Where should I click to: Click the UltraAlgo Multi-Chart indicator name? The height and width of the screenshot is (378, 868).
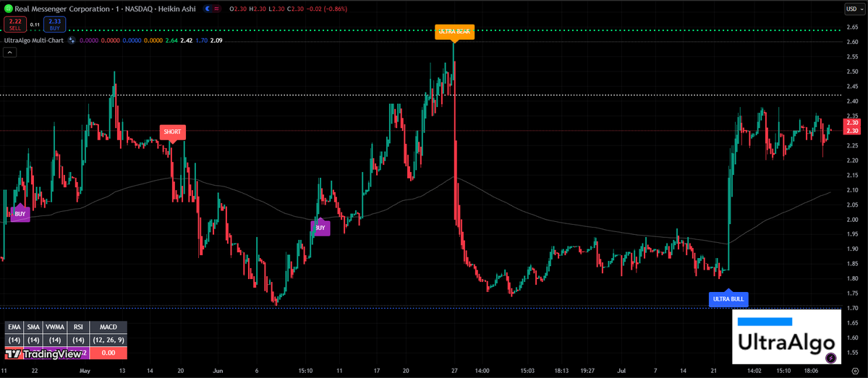34,40
